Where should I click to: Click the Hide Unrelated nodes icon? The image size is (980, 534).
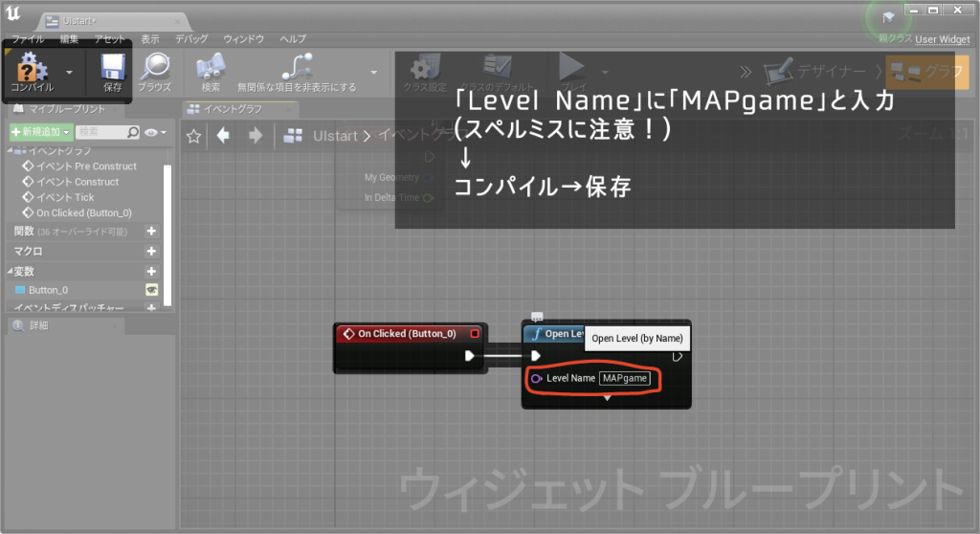tap(296, 68)
